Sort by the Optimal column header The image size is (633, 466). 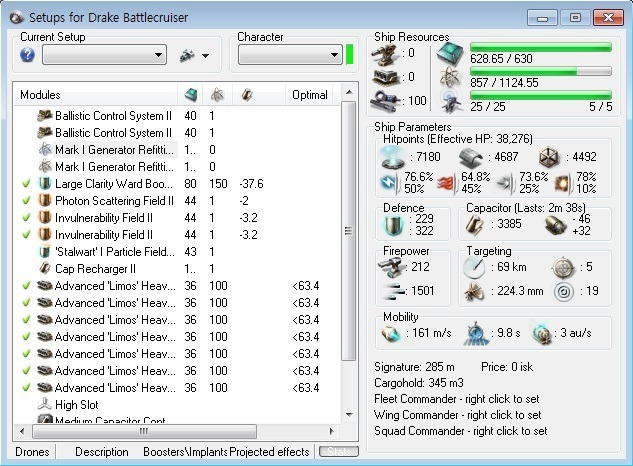[x=309, y=95]
